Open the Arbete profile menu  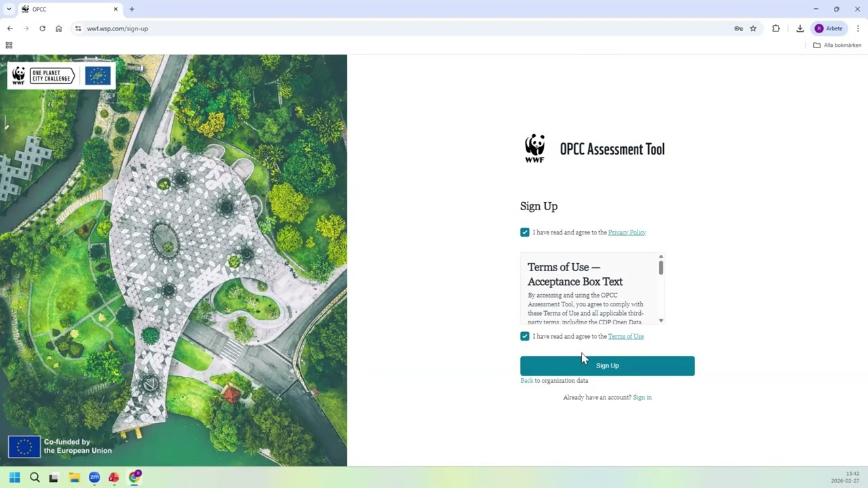point(829,28)
